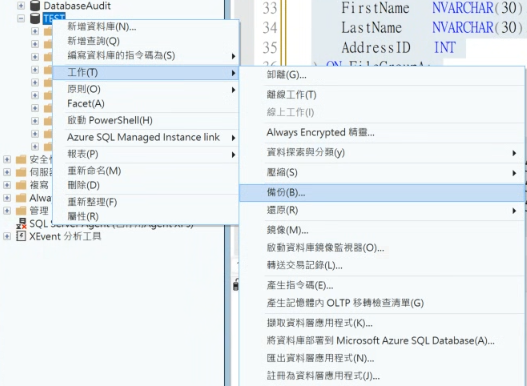Expand the 複寫 folder node

click(x=7, y=185)
